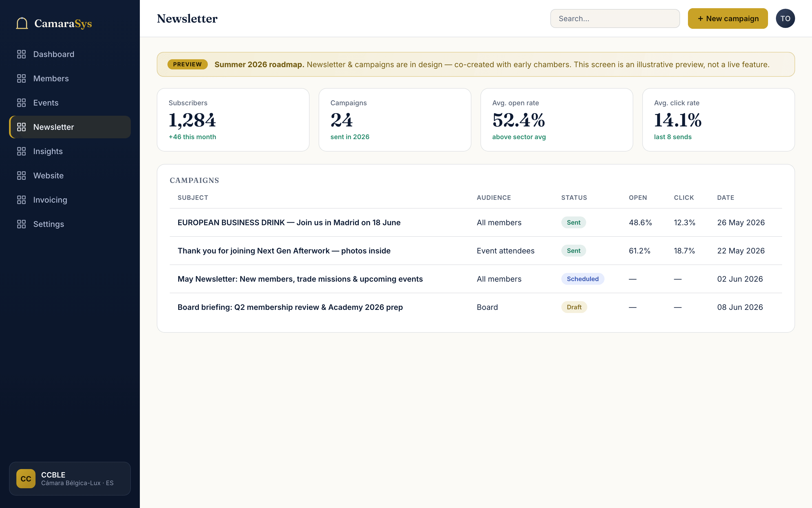Click Sent badge for European Business Drink
Image resolution: width=812 pixels, height=508 pixels.
[573, 222]
